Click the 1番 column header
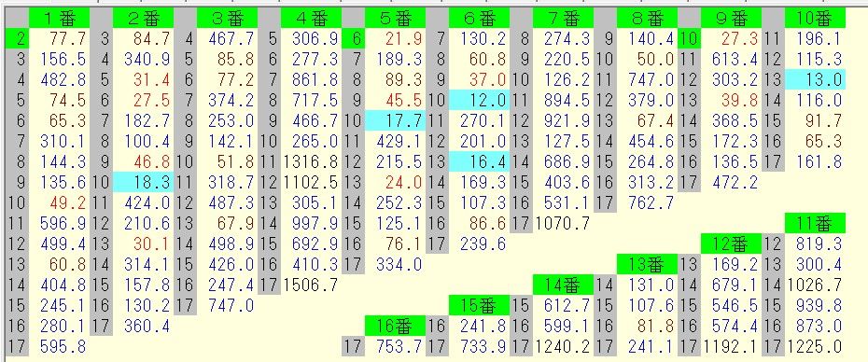The width and height of the screenshot is (868, 362). click(x=59, y=19)
